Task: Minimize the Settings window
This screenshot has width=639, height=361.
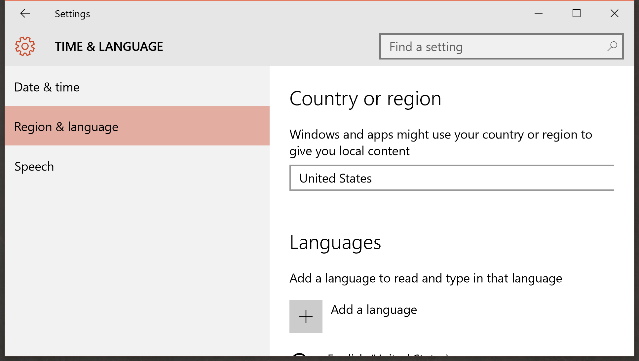Action: [x=538, y=13]
